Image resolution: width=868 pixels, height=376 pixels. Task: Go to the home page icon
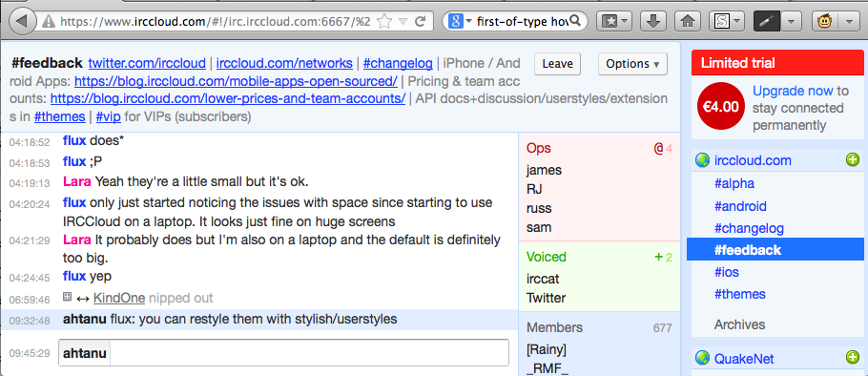[688, 22]
